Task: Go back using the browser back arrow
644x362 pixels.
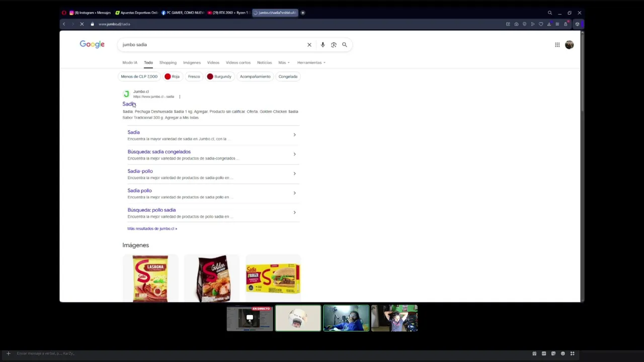Action: coord(64,24)
